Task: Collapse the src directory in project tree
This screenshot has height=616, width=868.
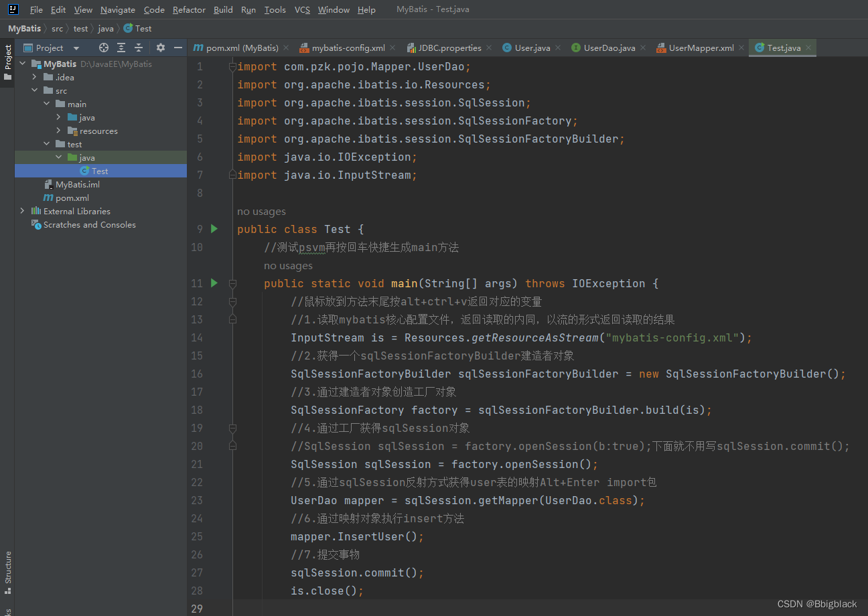Action: point(35,90)
